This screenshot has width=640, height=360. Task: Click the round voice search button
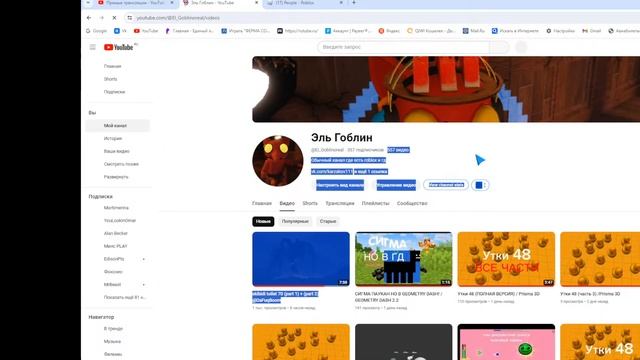tap(521, 47)
